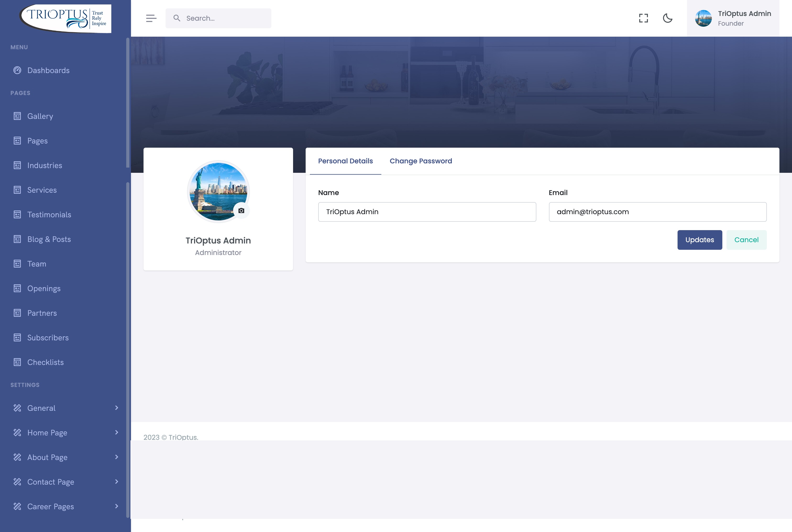Image resolution: width=792 pixels, height=532 pixels.
Task: Click the Blog & Posts sidebar icon
Action: tap(17, 239)
